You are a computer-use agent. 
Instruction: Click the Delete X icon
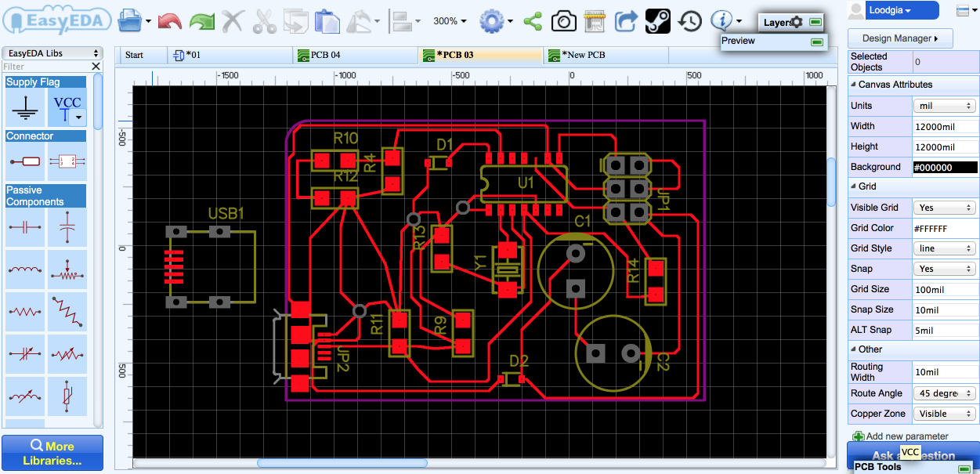pyautogui.click(x=233, y=21)
